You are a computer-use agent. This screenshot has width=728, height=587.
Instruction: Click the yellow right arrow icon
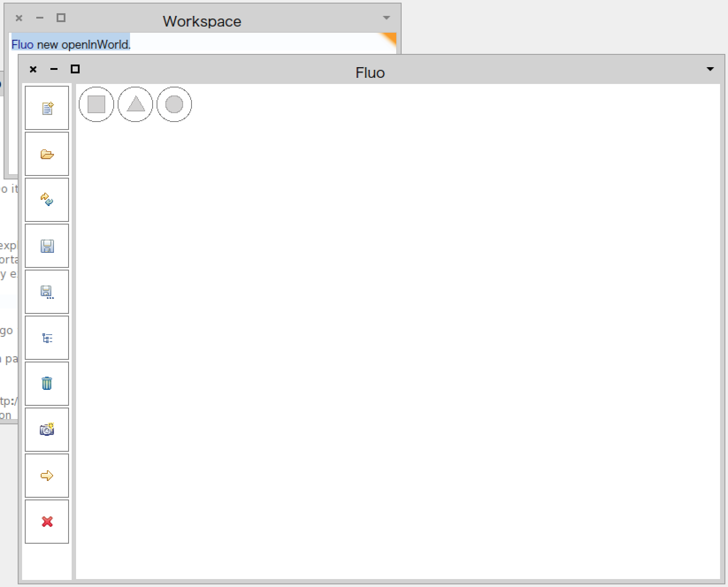(x=47, y=476)
